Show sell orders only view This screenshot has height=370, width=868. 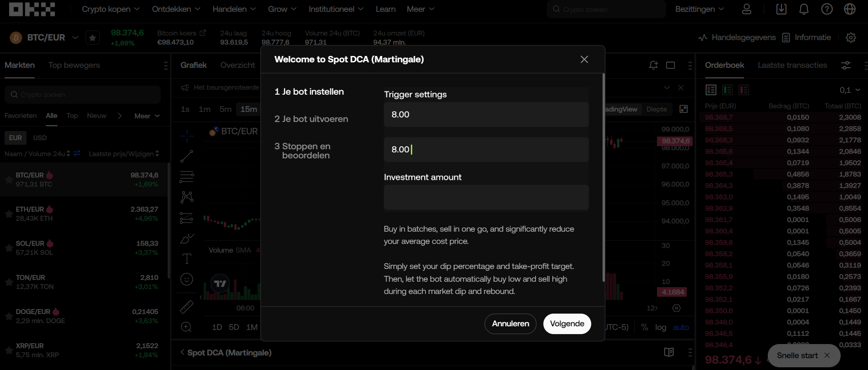point(744,90)
